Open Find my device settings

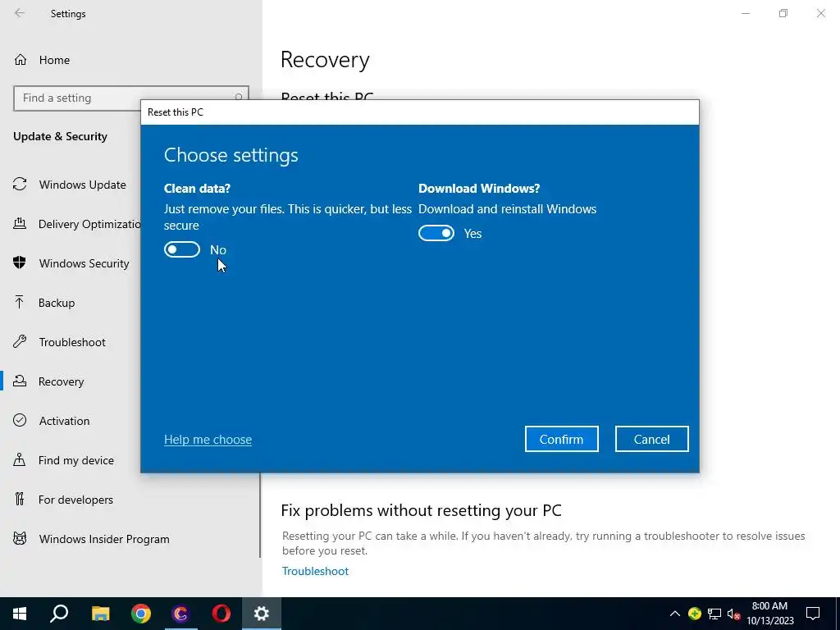coord(76,460)
